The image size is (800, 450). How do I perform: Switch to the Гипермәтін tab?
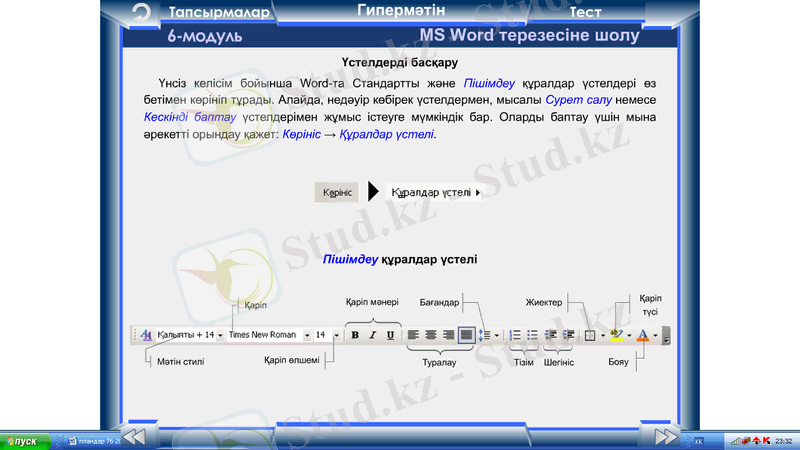point(399,12)
